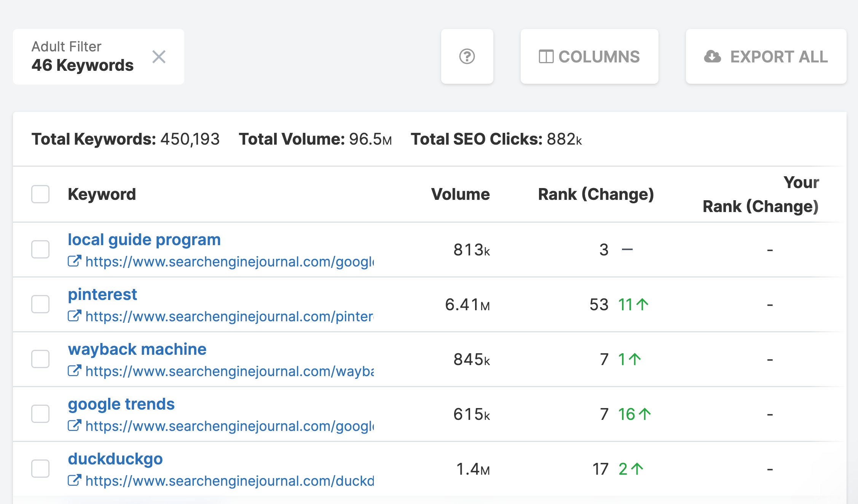Check the box for pinterest row
The width and height of the screenshot is (858, 504).
(x=40, y=304)
